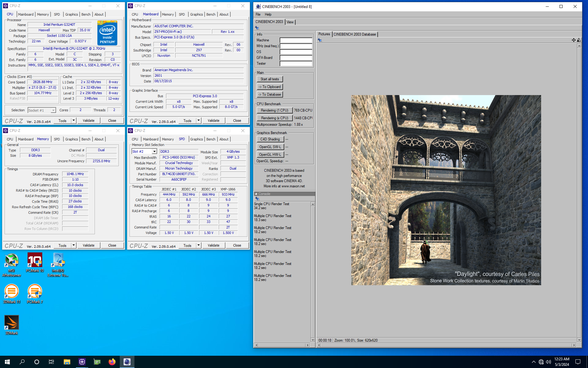
Task: Open Cortana from the taskbar
Action: click(x=37, y=362)
